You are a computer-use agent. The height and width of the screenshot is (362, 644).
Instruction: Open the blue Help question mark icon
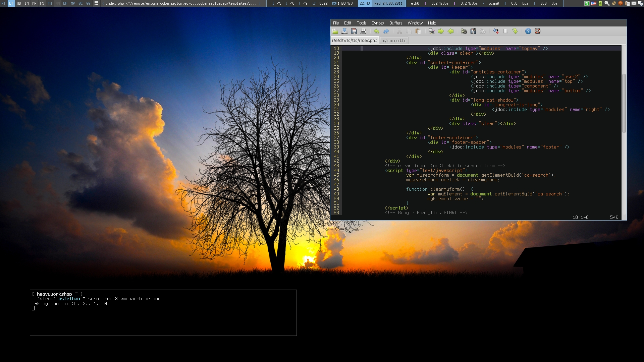pos(528,31)
